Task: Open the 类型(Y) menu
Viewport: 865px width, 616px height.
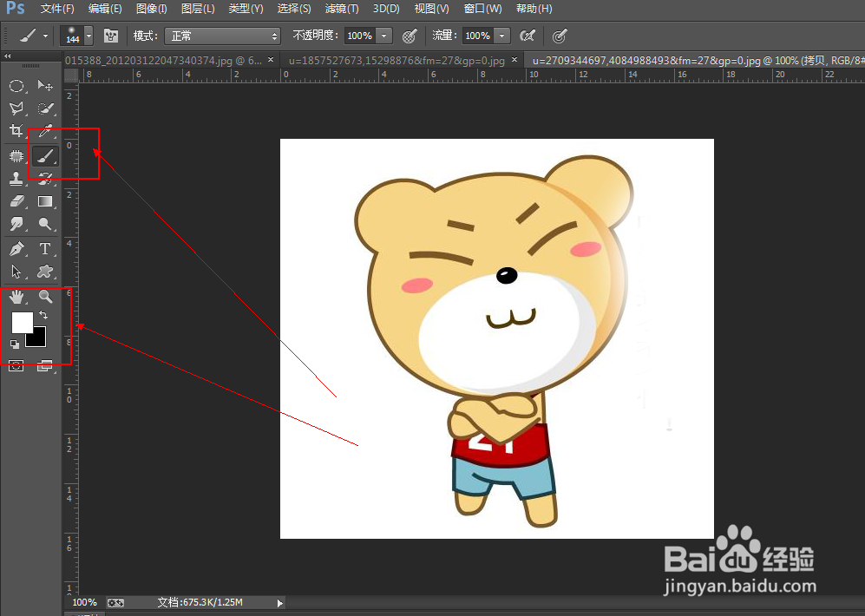Action: (246, 9)
